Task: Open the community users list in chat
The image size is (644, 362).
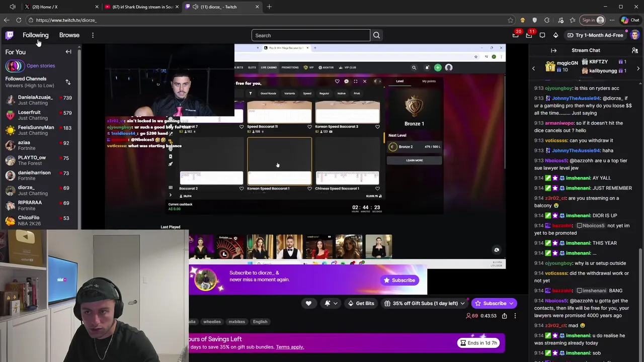Action: (x=635, y=50)
